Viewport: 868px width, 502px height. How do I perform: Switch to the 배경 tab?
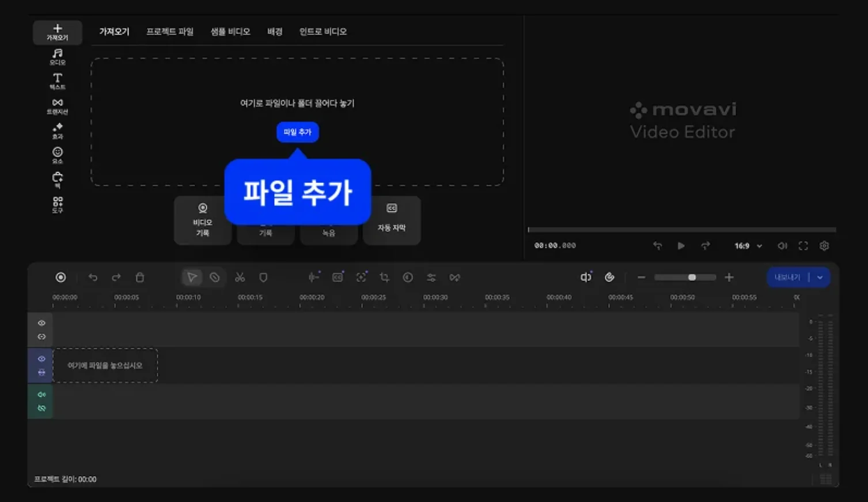click(275, 32)
